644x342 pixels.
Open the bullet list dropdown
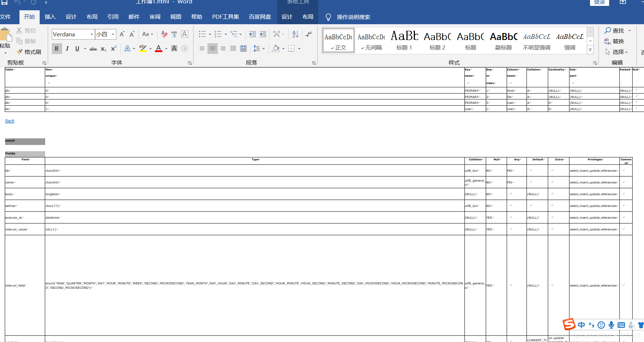click(210, 34)
